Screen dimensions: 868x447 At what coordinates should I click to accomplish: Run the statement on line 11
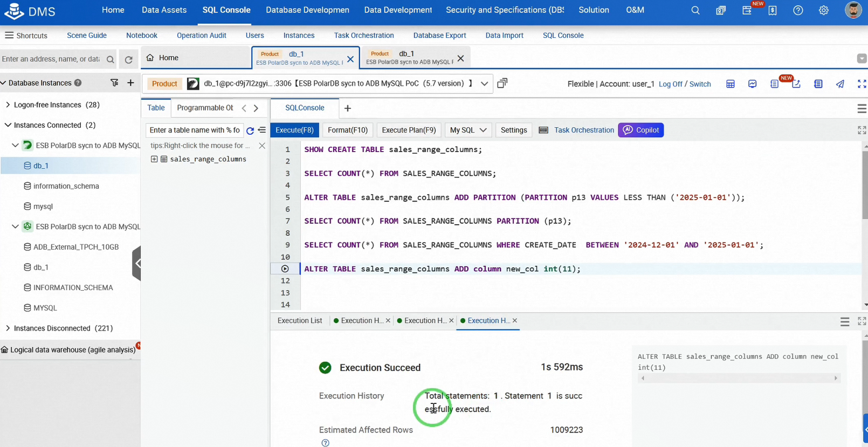[x=285, y=269]
